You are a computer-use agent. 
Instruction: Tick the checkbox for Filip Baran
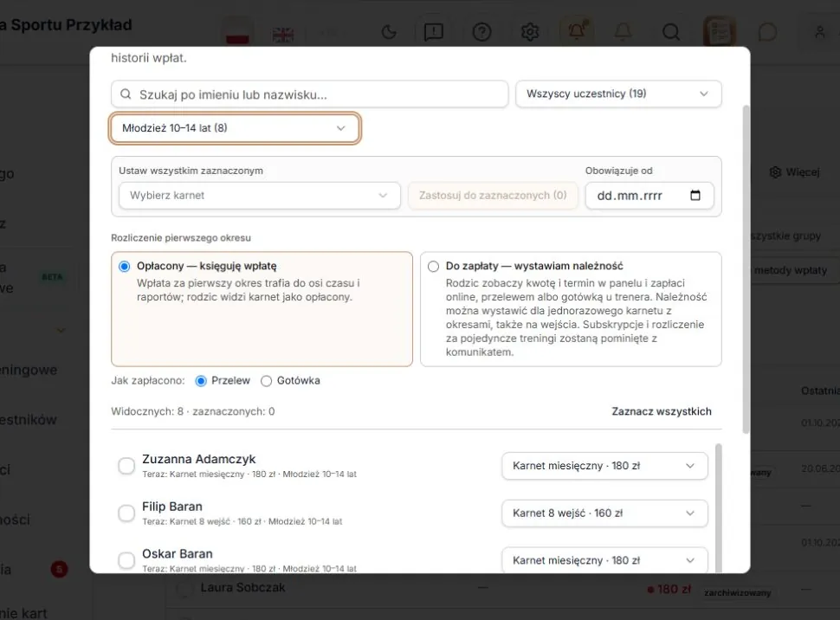point(126,513)
